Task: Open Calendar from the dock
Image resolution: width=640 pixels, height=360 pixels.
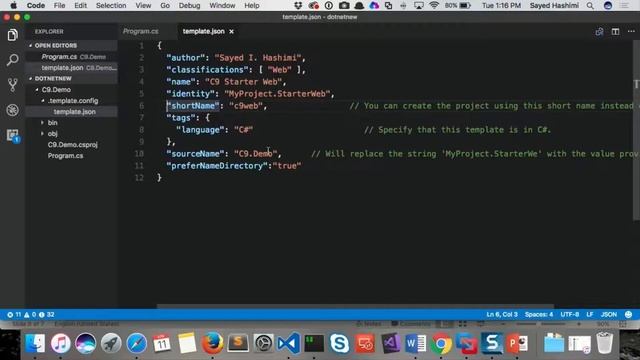Action: point(162,343)
